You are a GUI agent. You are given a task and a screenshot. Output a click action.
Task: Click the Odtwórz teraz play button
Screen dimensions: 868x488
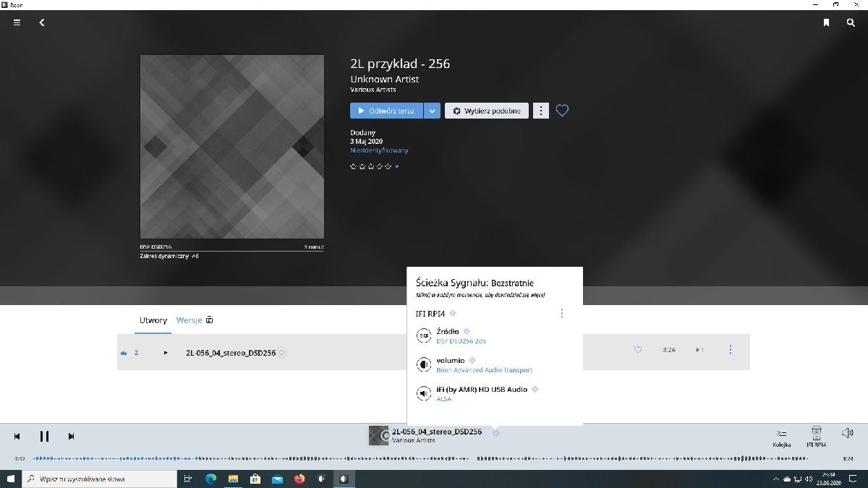pyautogui.click(x=386, y=111)
